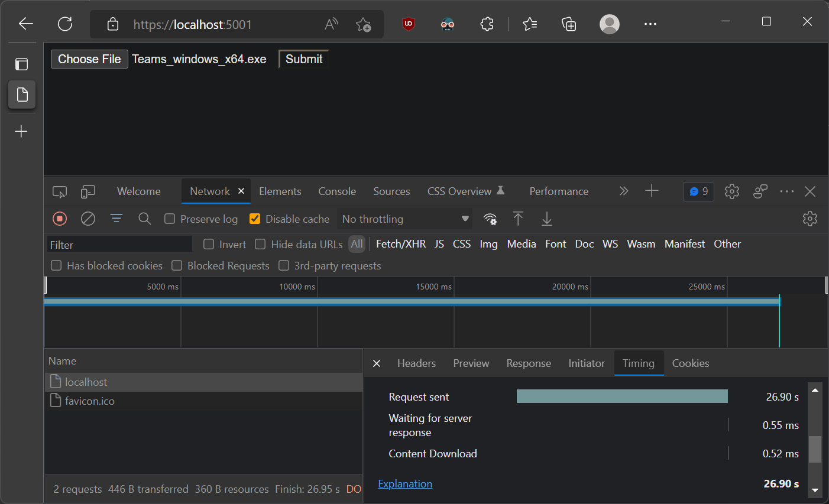Filter requests by Fetch/XHR
The width and height of the screenshot is (829, 504).
click(401, 244)
